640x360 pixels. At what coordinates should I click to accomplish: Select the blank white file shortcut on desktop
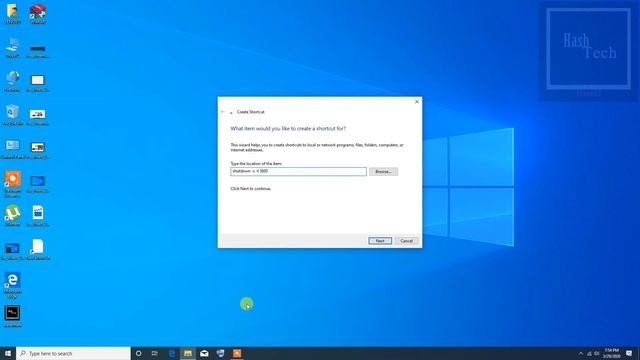pyautogui.click(x=38, y=249)
